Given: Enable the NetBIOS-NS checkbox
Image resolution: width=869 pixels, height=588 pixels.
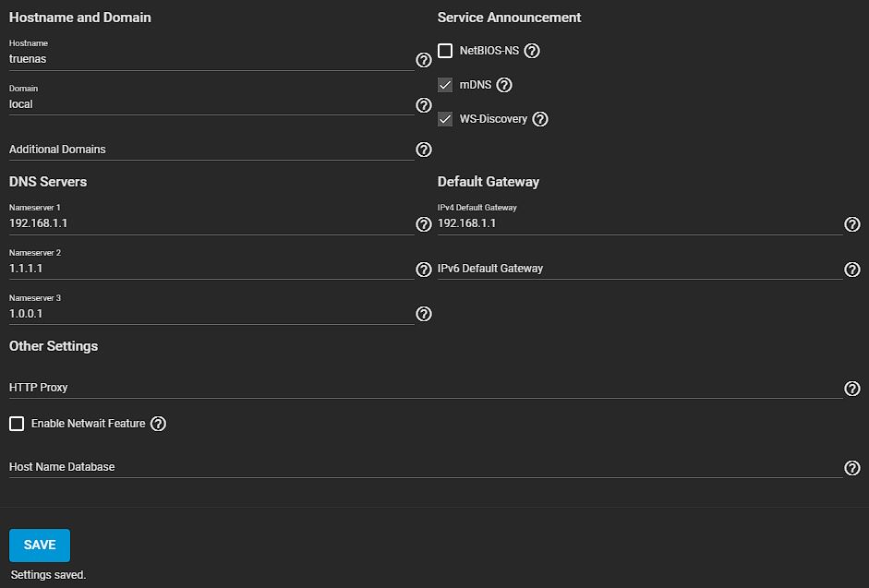Looking at the screenshot, I should (445, 51).
